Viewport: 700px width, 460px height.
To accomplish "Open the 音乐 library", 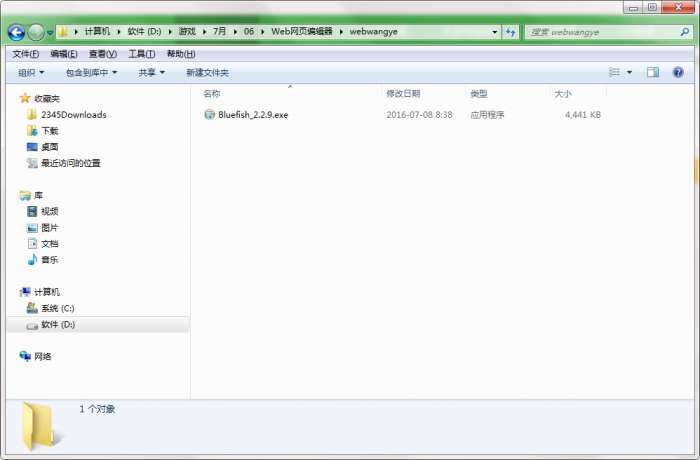I will 50,260.
